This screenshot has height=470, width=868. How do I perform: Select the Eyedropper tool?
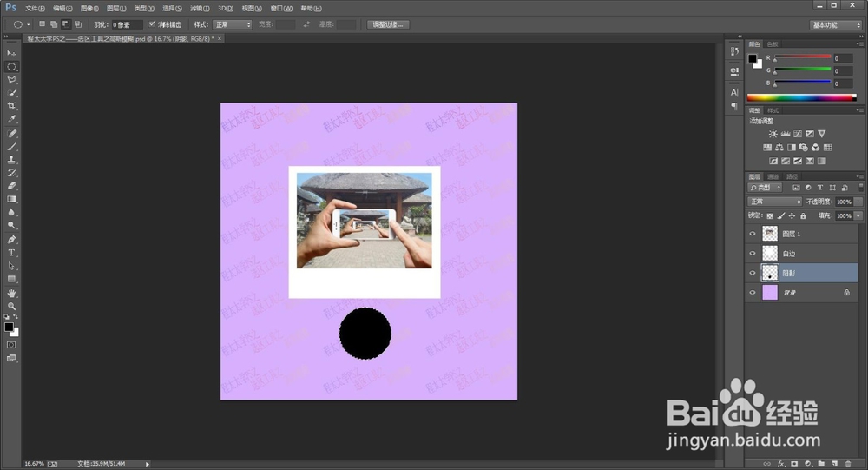click(11, 119)
